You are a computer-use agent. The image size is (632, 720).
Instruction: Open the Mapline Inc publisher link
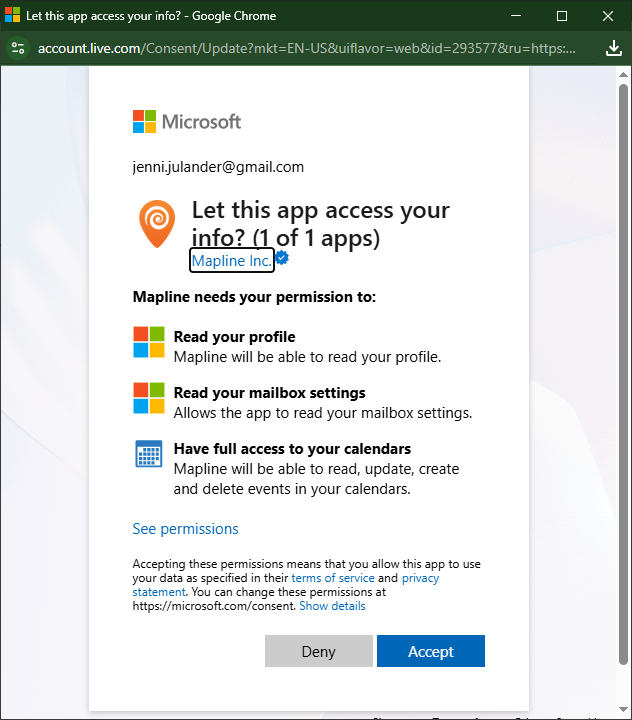tap(231, 260)
